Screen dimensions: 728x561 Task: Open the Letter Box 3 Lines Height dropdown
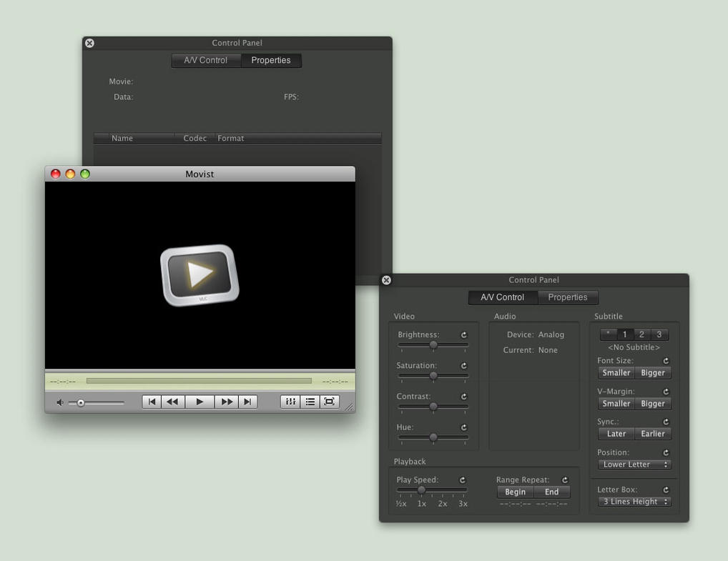(634, 502)
